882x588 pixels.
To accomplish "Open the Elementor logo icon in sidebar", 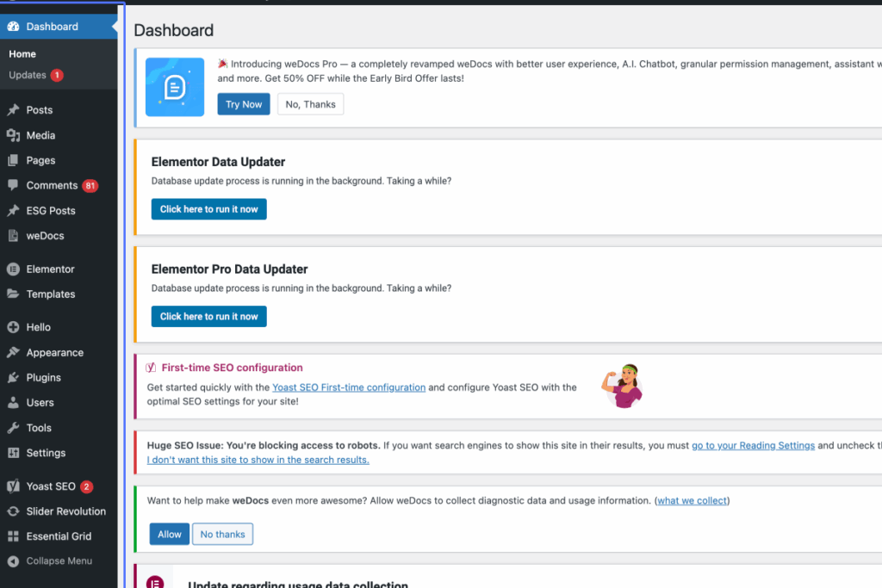I will click(x=14, y=269).
